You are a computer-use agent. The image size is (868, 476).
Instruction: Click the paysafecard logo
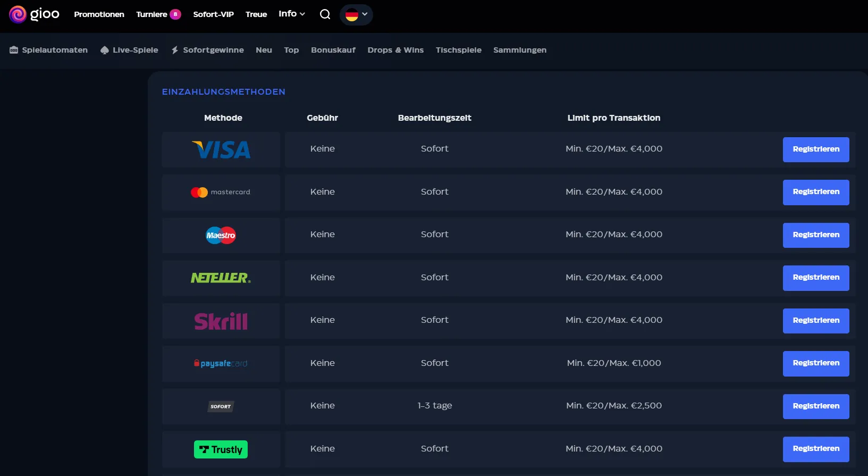(x=221, y=363)
